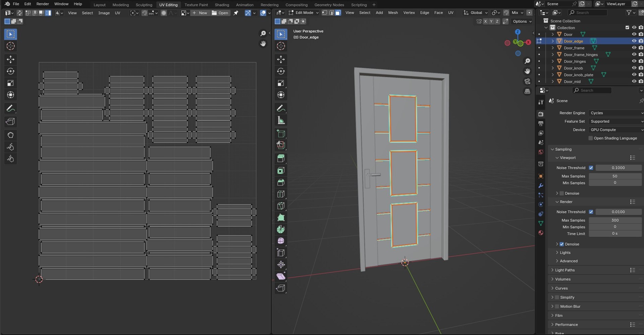This screenshot has width=644, height=335.
Task: Expand the Performance panel
Action: tap(566, 325)
